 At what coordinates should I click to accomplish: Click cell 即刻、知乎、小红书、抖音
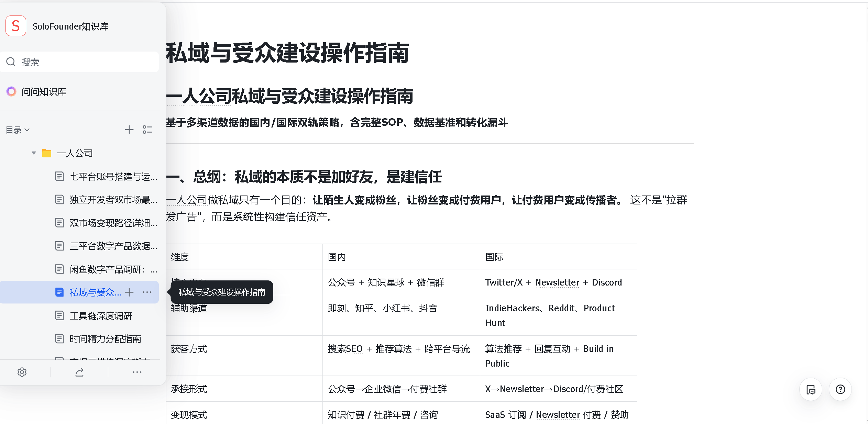point(401,315)
